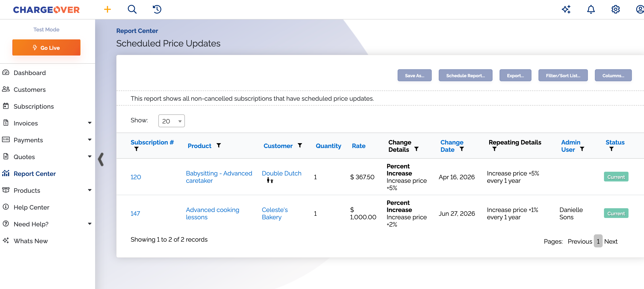Open Whats New in the sidebar
This screenshot has width=644, height=289.
[31, 241]
